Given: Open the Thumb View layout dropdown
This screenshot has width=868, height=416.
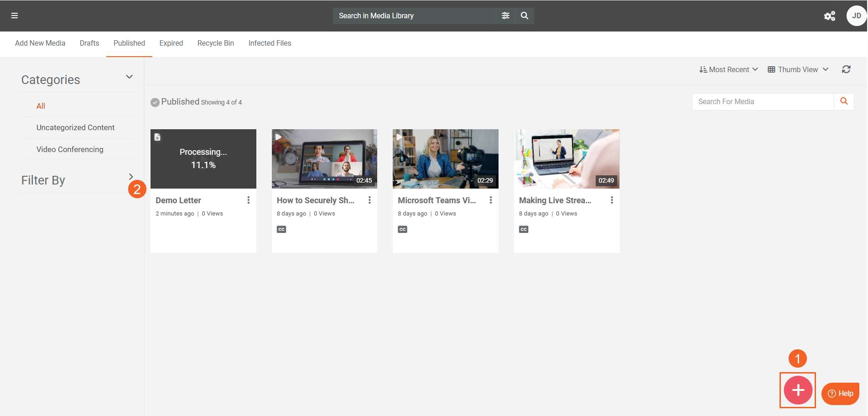Looking at the screenshot, I should tap(798, 69).
